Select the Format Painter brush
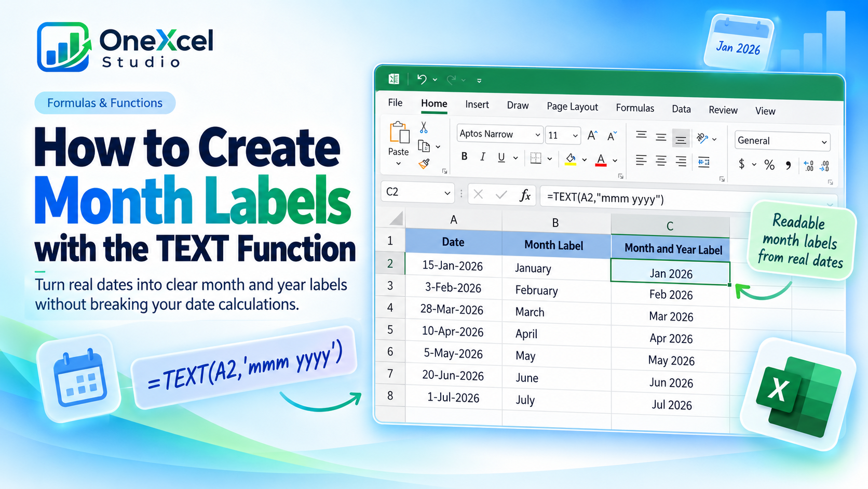 [x=424, y=164]
